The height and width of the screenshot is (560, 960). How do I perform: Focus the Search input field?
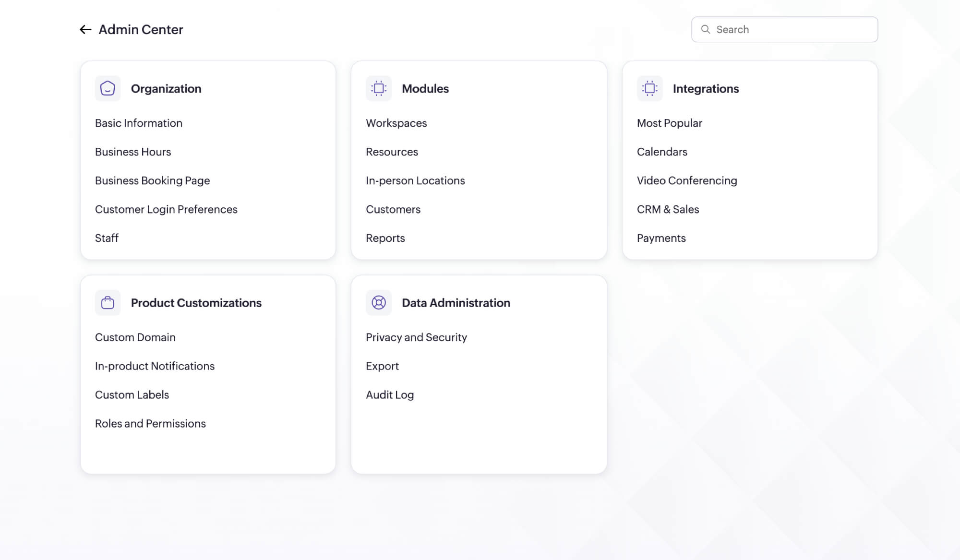pyautogui.click(x=784, y=29)
